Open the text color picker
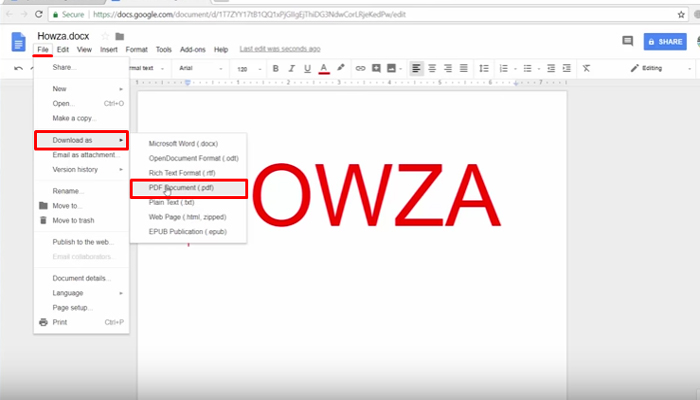Viewport: 700px width, 400px height. (x=324, y=68)
